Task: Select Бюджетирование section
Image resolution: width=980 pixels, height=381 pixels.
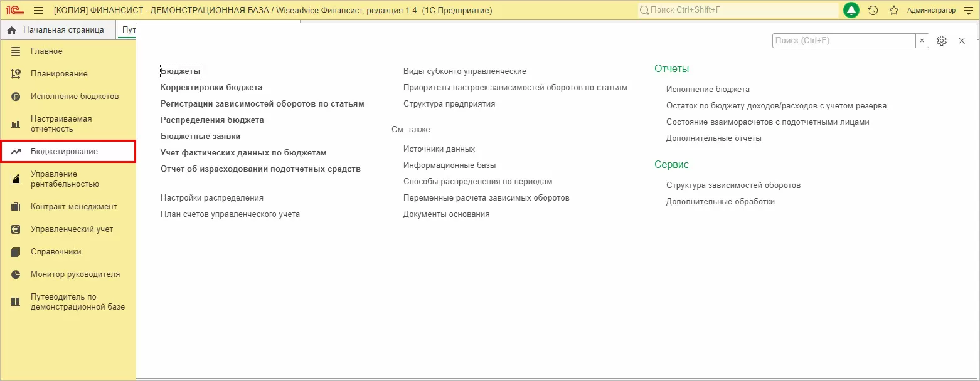Action: (68, 151)
